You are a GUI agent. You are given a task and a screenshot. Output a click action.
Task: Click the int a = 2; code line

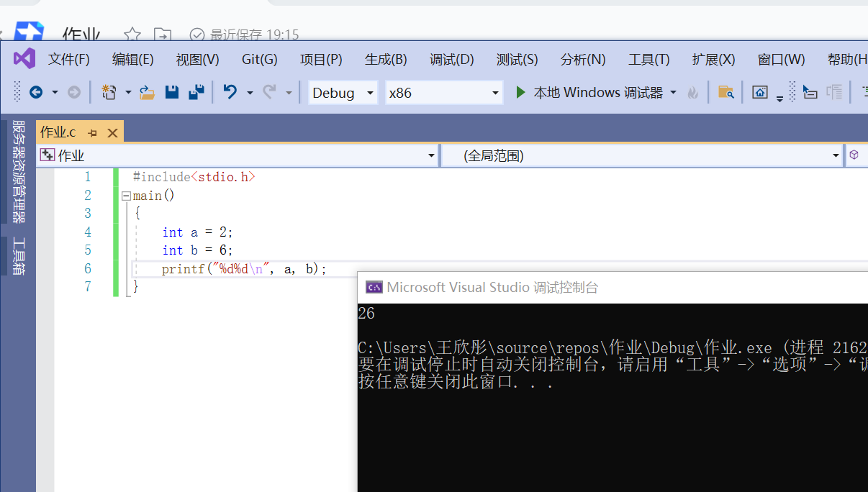tap(198, 232)
